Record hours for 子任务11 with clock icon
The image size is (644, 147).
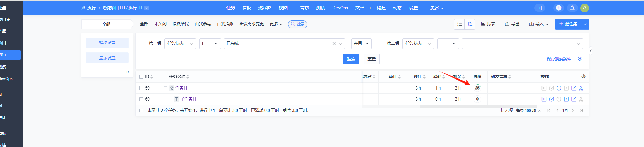click(566, 99)
